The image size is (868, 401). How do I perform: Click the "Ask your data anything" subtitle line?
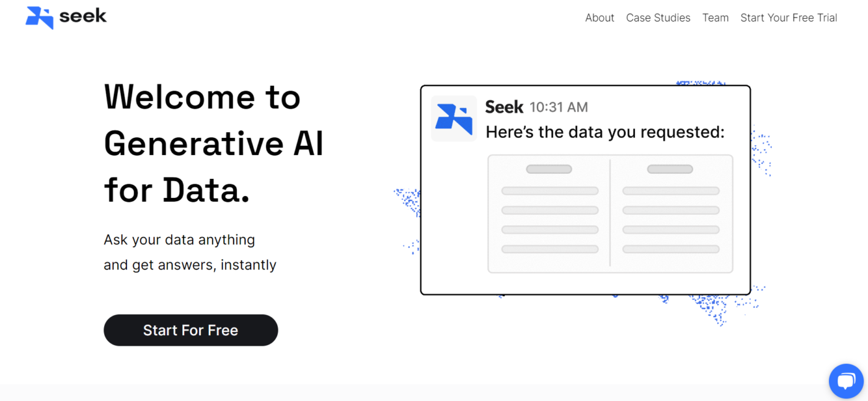click(179, 240)
